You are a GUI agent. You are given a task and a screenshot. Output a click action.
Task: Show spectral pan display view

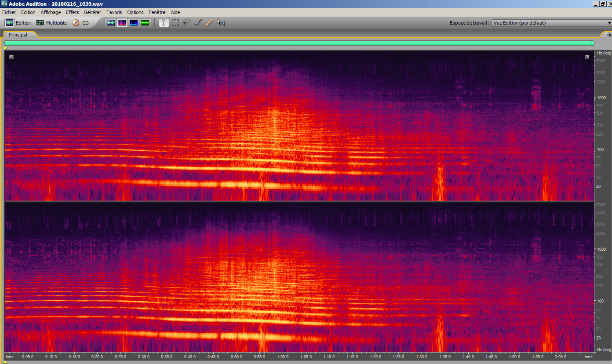pyautogui.click(x=134, y=23)
